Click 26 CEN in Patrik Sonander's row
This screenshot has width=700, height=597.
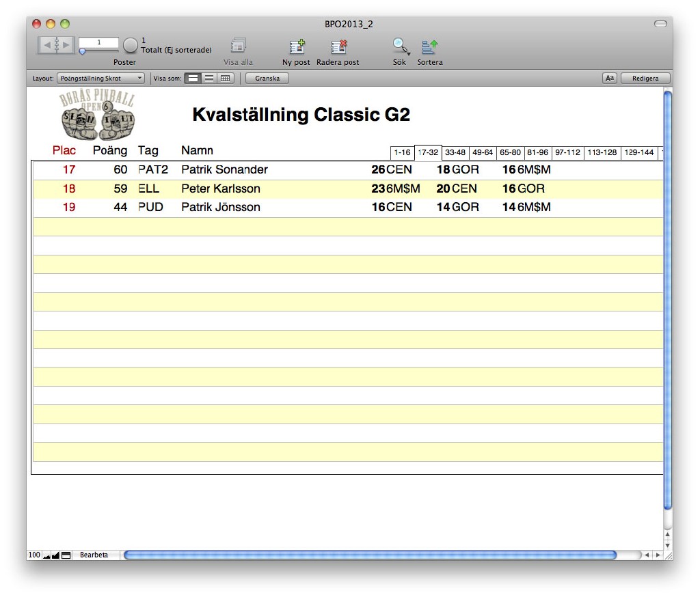[x=392, y=169]
